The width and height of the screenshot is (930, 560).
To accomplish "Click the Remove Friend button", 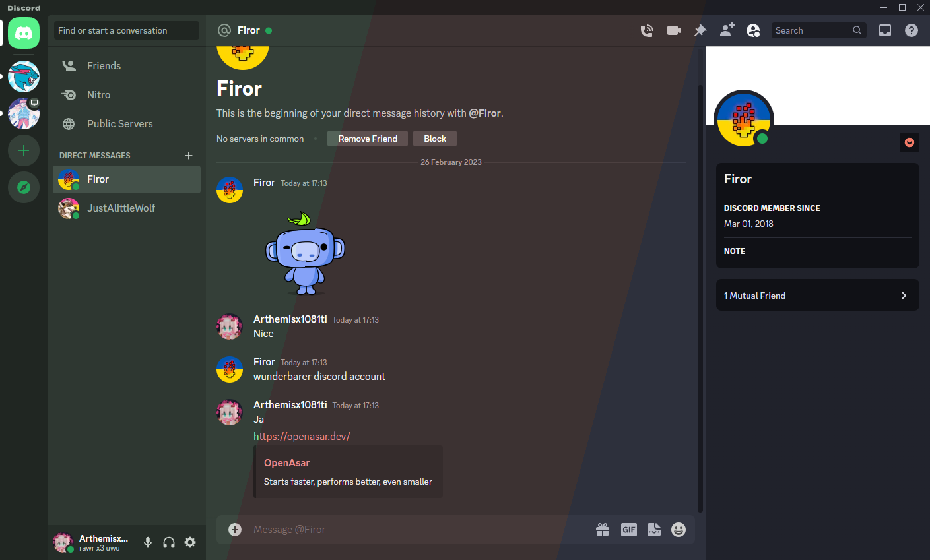I will point(368,139).
